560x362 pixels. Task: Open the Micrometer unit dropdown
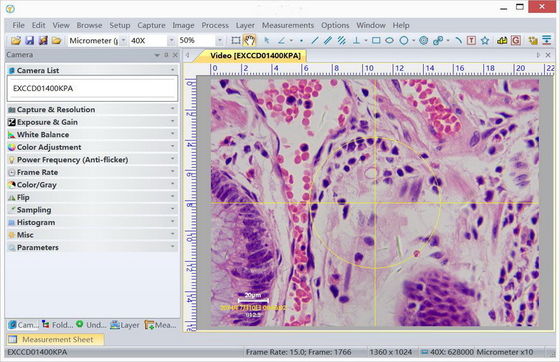coord(124,40)
